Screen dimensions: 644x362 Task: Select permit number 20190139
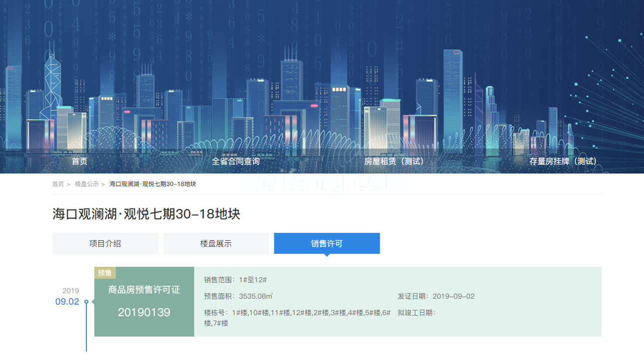coord(144,313)
